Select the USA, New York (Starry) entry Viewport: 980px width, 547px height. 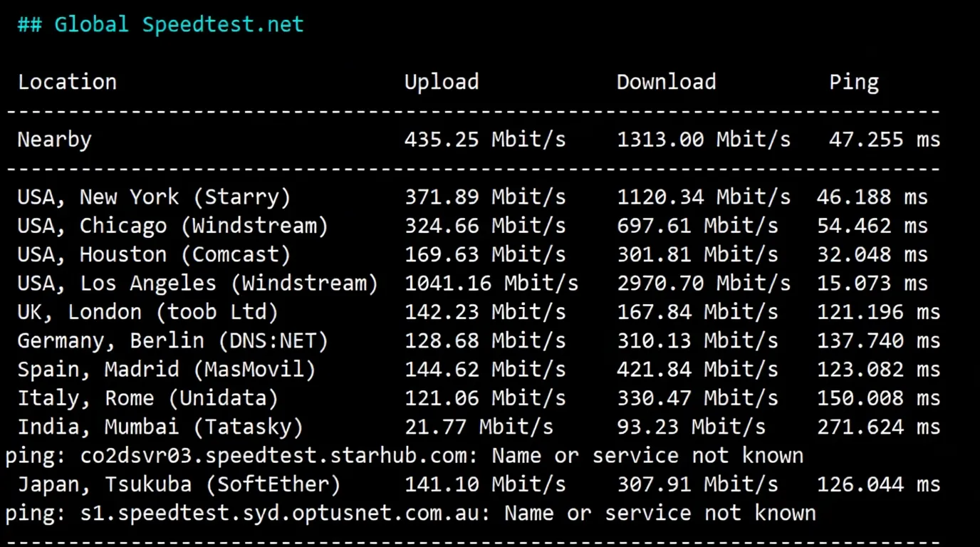(x=153, y=197)
